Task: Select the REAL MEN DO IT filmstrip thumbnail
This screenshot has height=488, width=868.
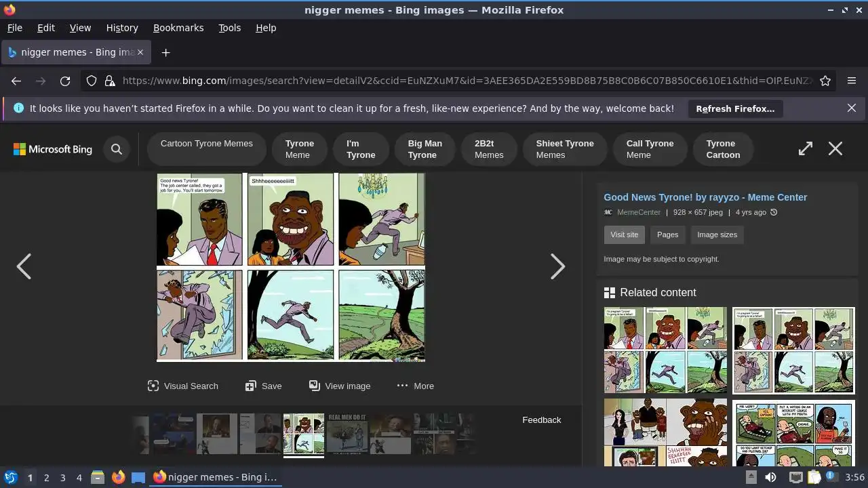Action: (x=347, y=434)
